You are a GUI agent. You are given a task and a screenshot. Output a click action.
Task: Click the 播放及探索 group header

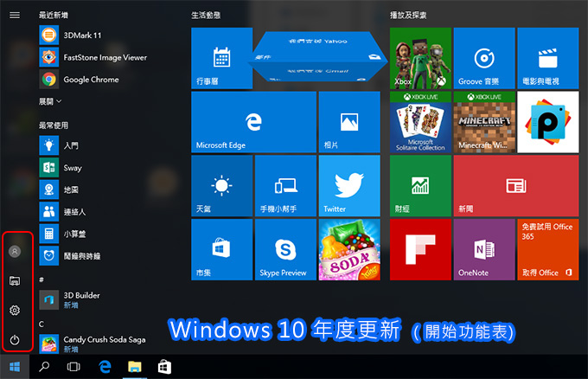(408, 16)
